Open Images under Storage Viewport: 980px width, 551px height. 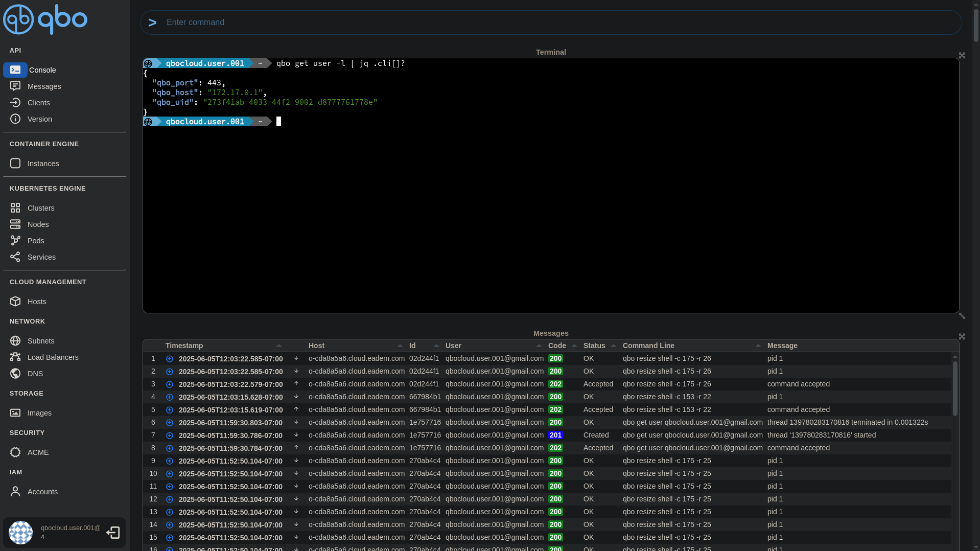[15, 412]
